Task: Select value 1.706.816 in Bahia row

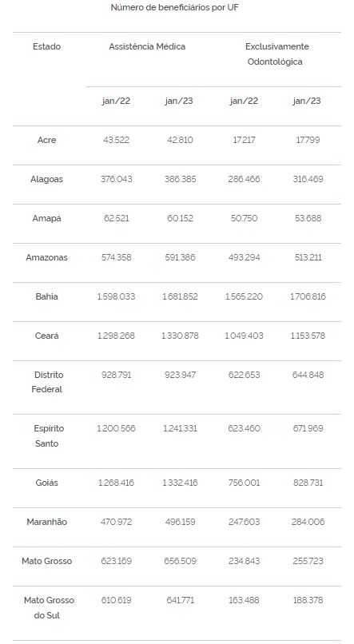Action: 308,296
